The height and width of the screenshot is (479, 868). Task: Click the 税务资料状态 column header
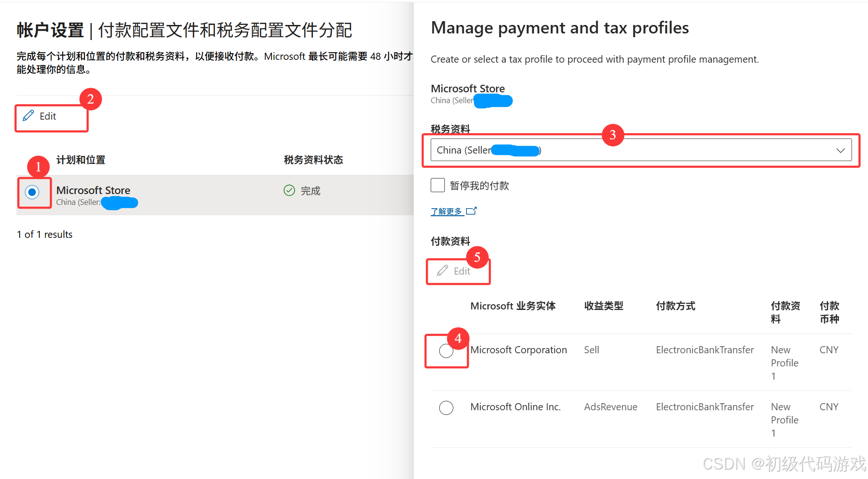pyautogui.click(x=313, y=160)
